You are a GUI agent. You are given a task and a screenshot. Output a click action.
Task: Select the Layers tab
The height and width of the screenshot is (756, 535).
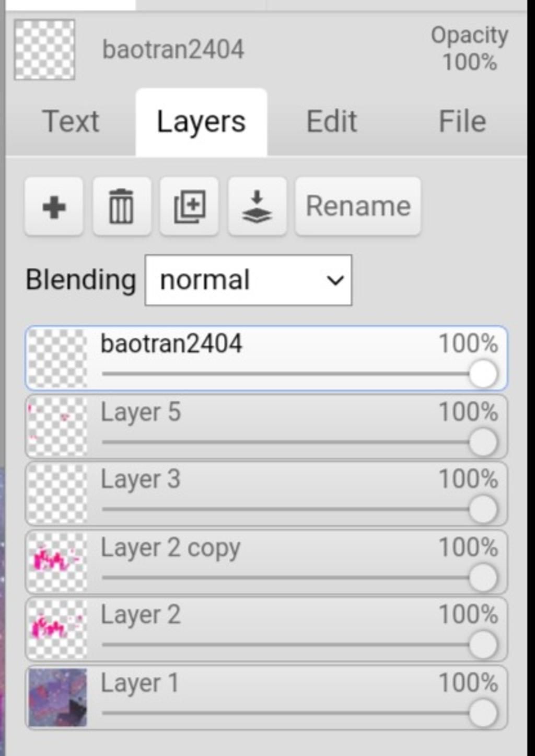point(201,122)
